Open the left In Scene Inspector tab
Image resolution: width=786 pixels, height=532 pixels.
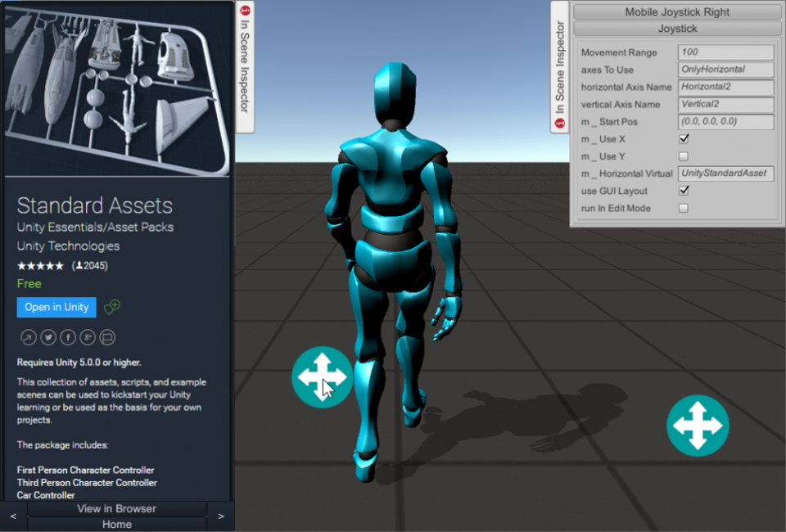click(245, 66)
